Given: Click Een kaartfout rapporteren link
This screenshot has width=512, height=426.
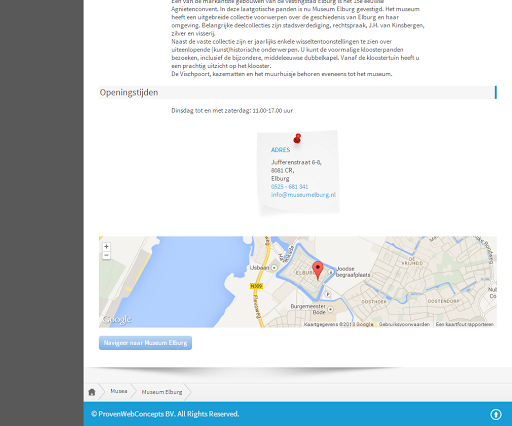Looking at the screenshot, I should [x=465, y=324].
